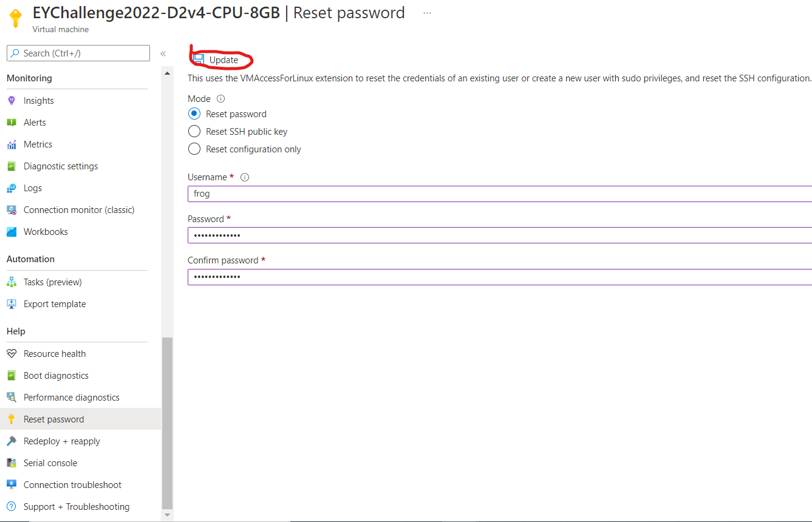This screenshot has width=812, height=522.
Task: Click the Confirm password input field
Action: click(500, 277)
